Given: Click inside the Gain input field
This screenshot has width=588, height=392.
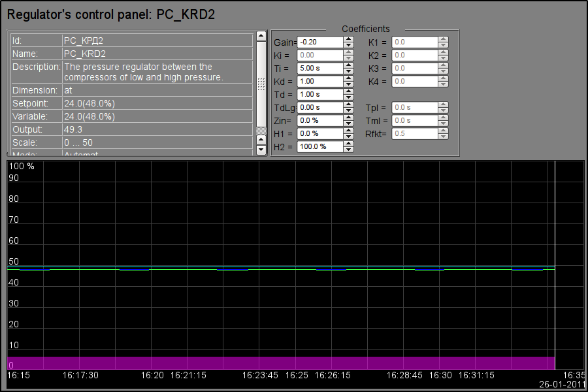Looking at the screenshot, I should (320, 42).
